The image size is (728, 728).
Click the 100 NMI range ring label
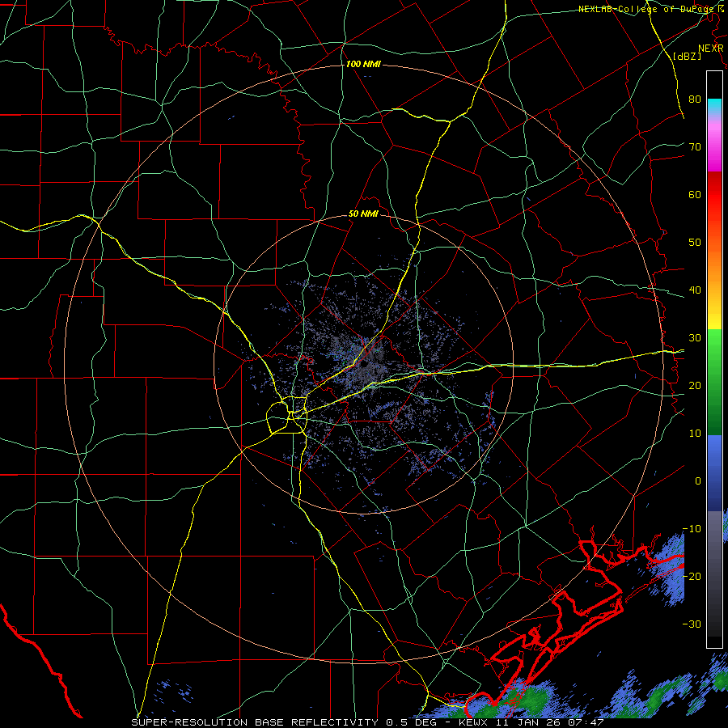pos(363,64)
